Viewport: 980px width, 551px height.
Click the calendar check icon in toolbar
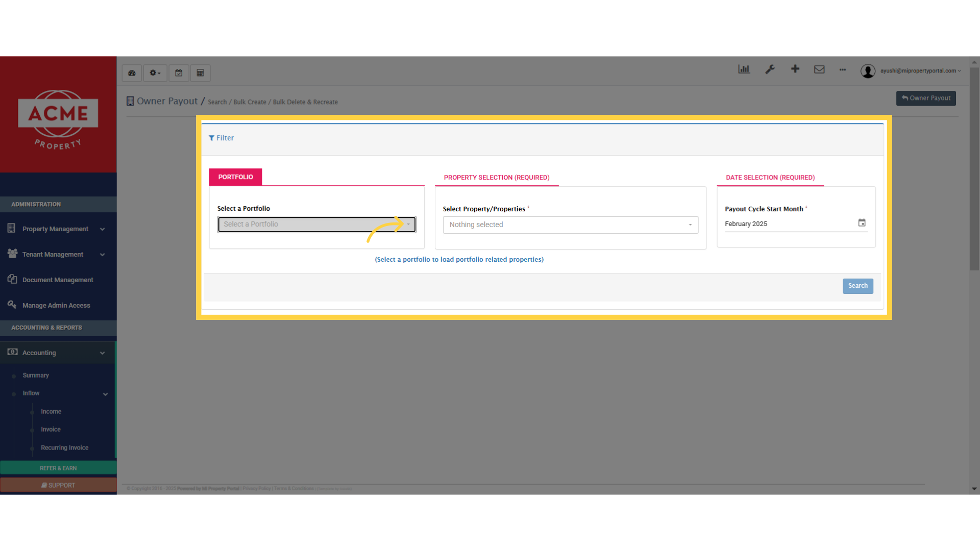pyautogui.click(x=179, y=73)
